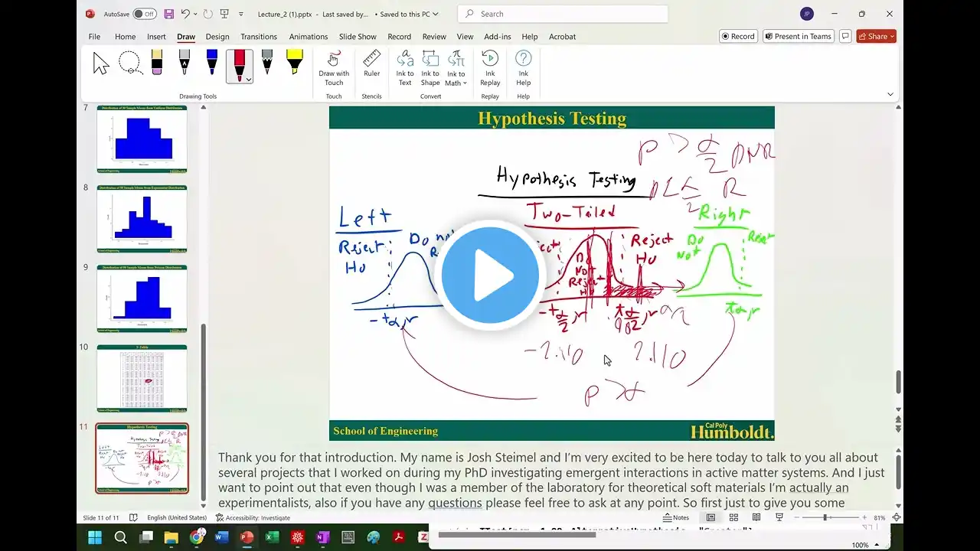The image size is (980, 551).
Task: Click the Record button at top right
Action: [738, 36]
